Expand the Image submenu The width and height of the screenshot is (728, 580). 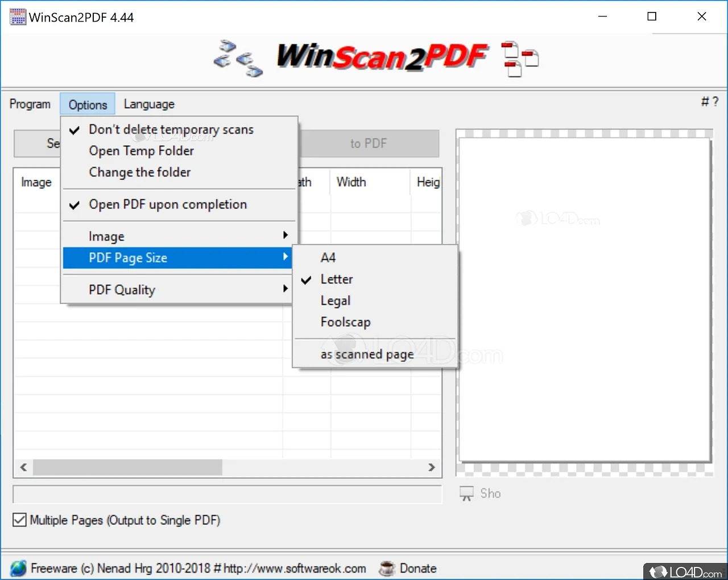coord(179,236)
